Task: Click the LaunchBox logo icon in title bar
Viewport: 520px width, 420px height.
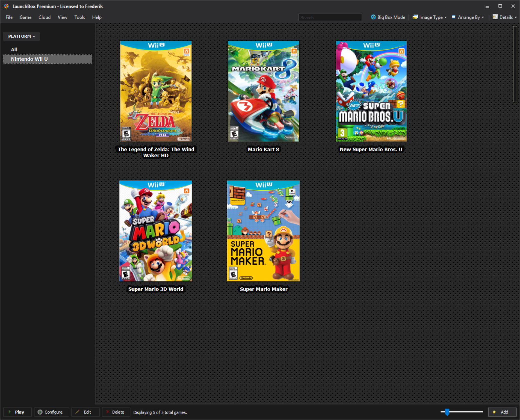Action: (x=6, y=6)
